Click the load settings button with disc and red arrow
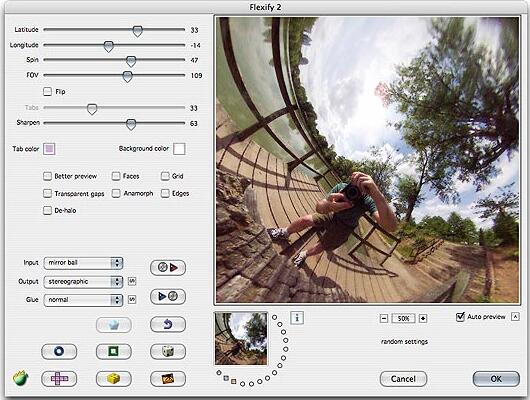 [x=168, y=268]
